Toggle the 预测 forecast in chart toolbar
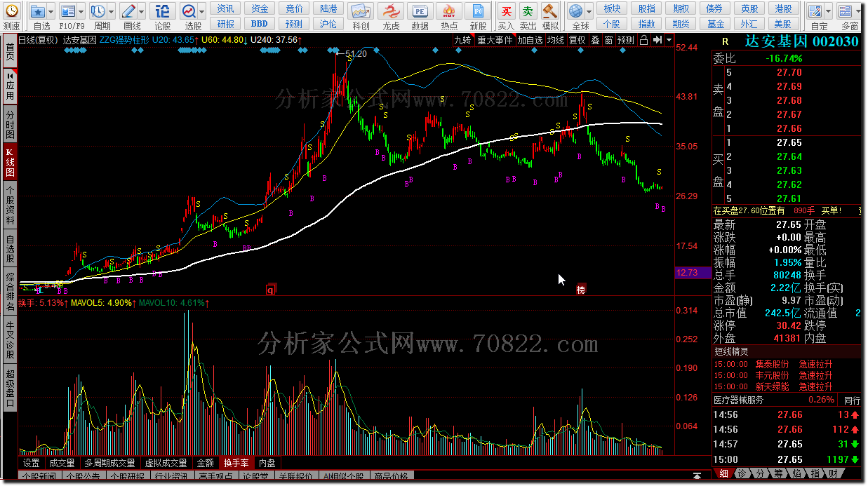 [626, 40]
